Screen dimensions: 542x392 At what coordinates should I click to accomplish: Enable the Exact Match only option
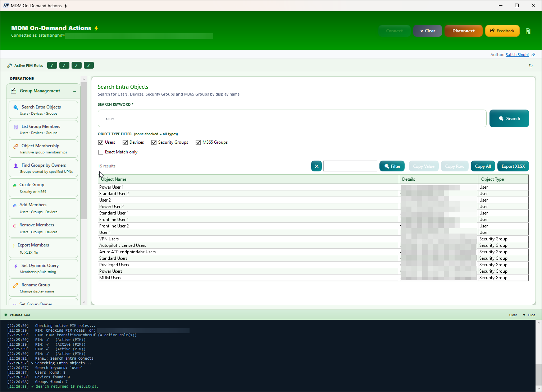point(101,152)
